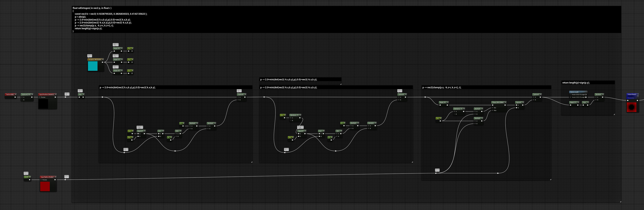Click the output pin of the Input Radius node
The height and width of the screenshot is (210, 644).
(x=55, y=180)
